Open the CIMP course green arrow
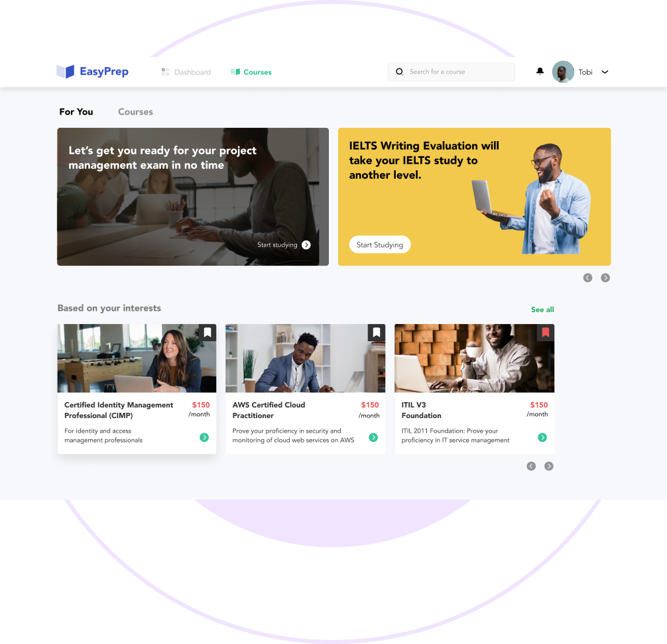This screenshot has width=667, height=644. tap(204, 437)
